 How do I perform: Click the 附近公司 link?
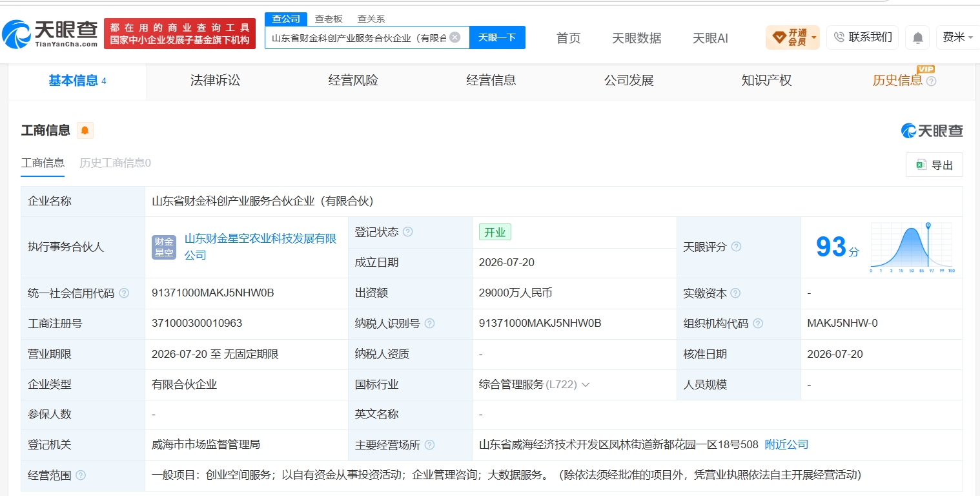pyautogui.click(x=786, y=444)
